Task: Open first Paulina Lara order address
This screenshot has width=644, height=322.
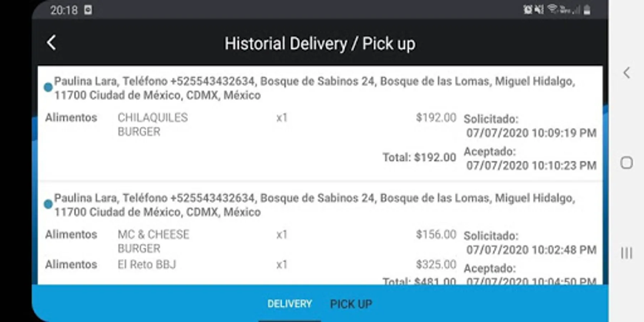Action: (314, 88)
